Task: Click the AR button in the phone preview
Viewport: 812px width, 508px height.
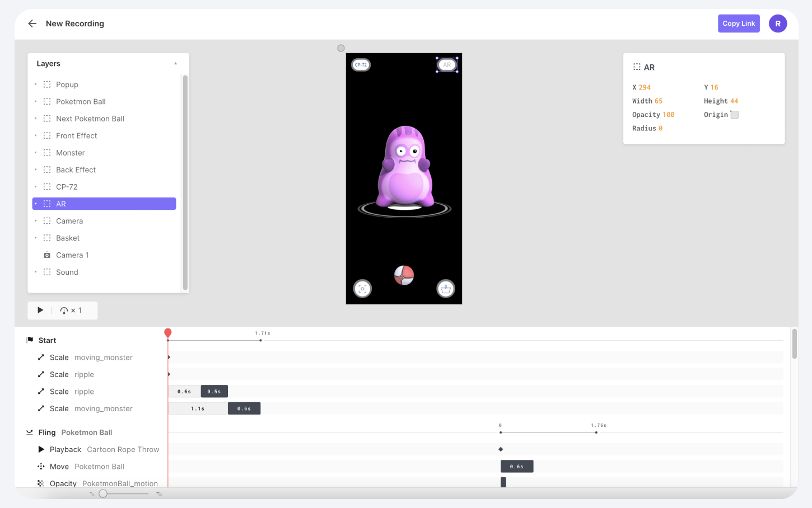Action: (x=447, y=65)
